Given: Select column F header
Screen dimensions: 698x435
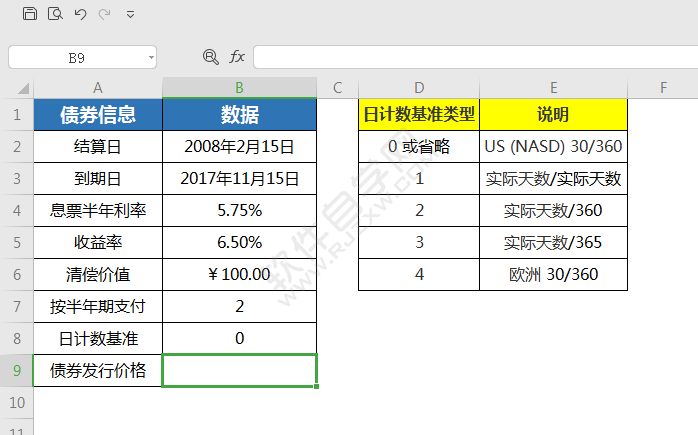Looking at the screenshot, I should click(663, 88).
